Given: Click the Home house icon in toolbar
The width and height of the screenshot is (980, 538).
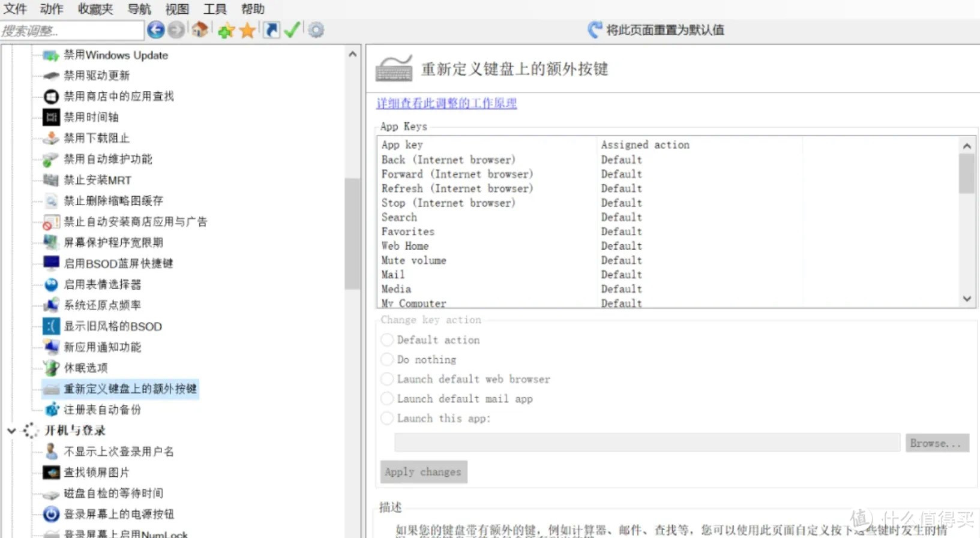Looking at the screenshot, I should [200, 29].
